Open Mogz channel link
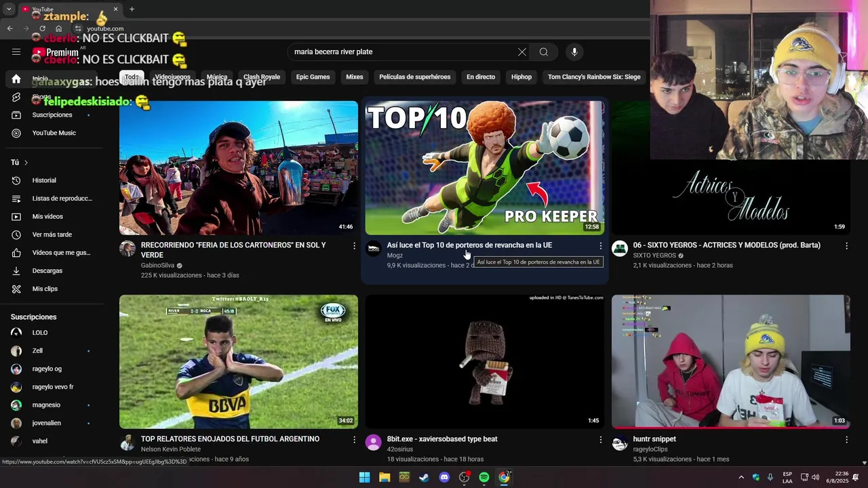The height and width of the screenshot is (488, 868). point(395,256)
